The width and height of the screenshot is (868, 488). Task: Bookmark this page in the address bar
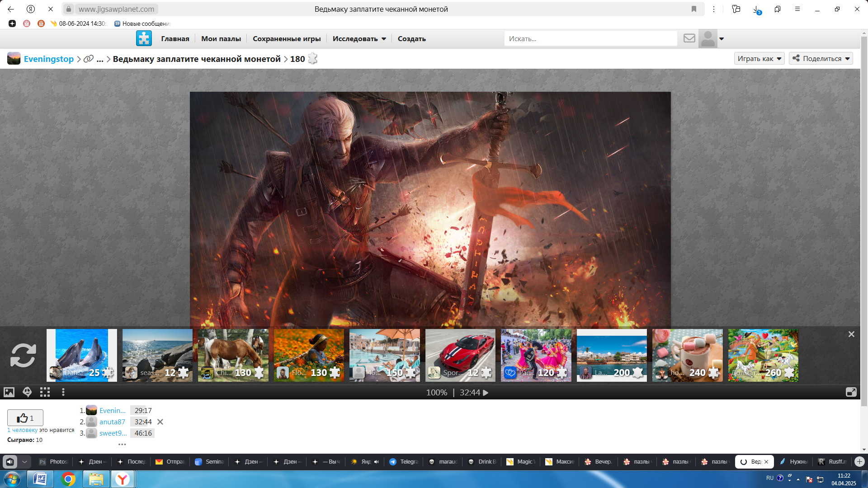click(x=694, y=9)
